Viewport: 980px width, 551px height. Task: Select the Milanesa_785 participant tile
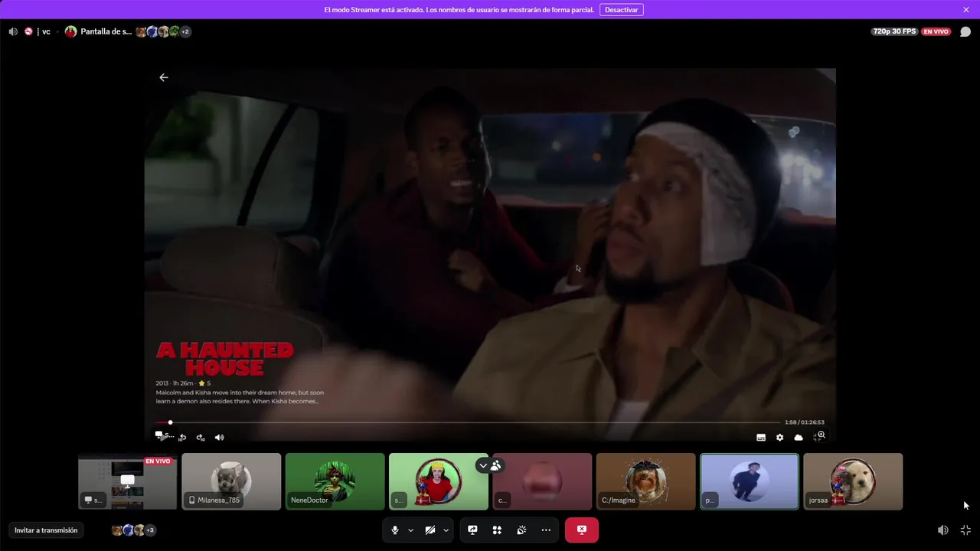point(231,481)
